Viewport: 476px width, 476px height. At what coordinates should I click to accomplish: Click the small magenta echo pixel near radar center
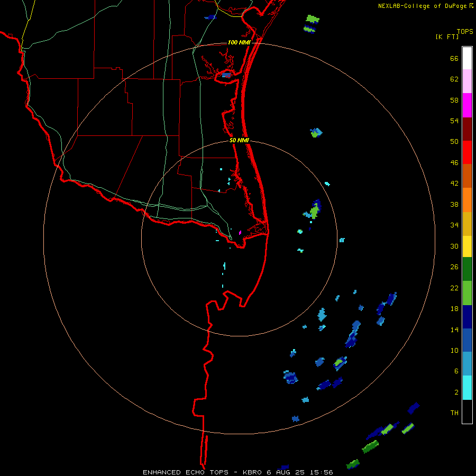point(240,233)
